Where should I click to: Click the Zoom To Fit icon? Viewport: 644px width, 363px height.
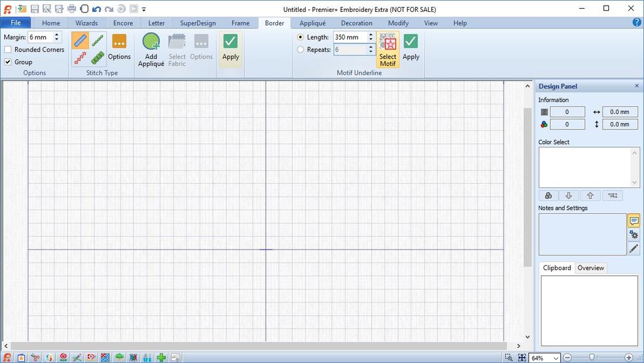pos(521,358)
